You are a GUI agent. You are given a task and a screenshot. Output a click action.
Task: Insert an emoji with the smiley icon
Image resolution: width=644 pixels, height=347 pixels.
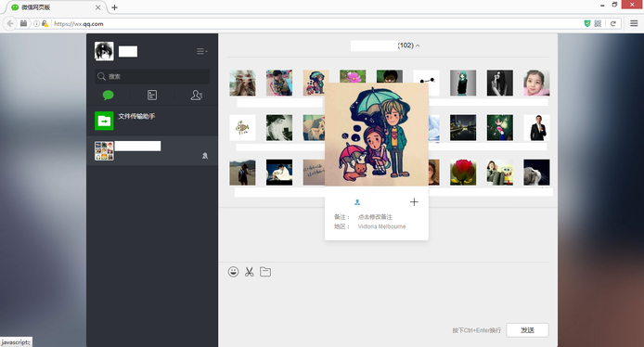[233, 272]
